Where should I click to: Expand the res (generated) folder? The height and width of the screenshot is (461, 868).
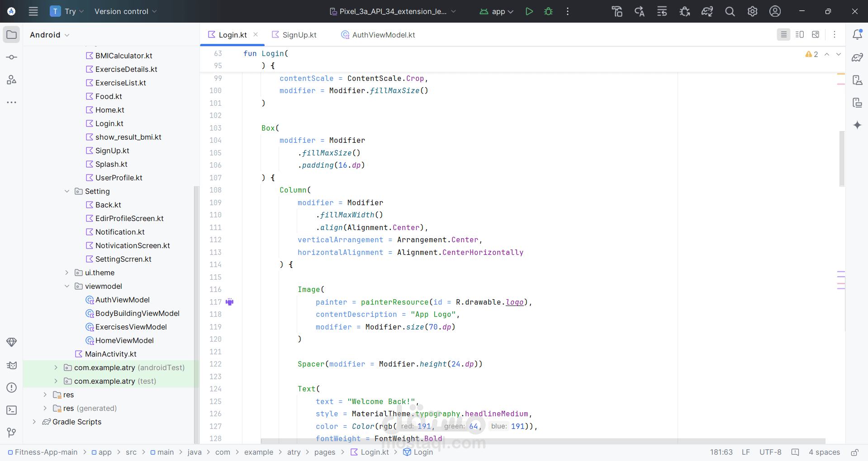(x=45, y=408)
